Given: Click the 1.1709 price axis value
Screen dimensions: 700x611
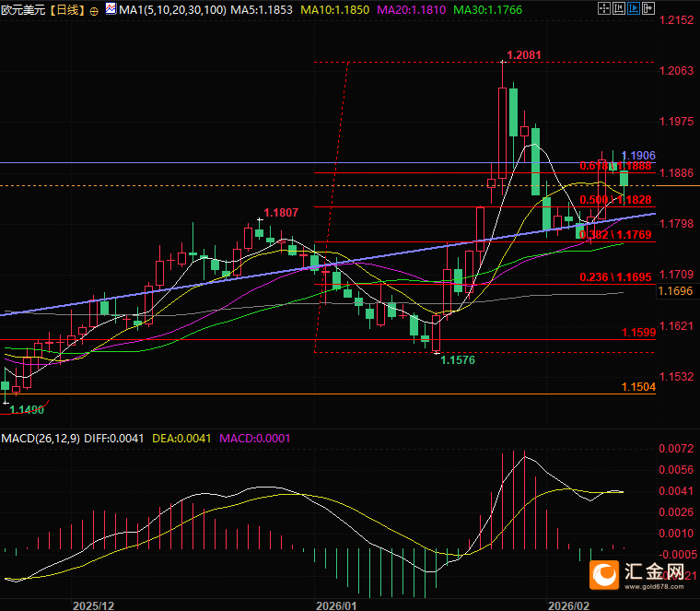Looking at the screenshot, I should (x=676, y=274).
